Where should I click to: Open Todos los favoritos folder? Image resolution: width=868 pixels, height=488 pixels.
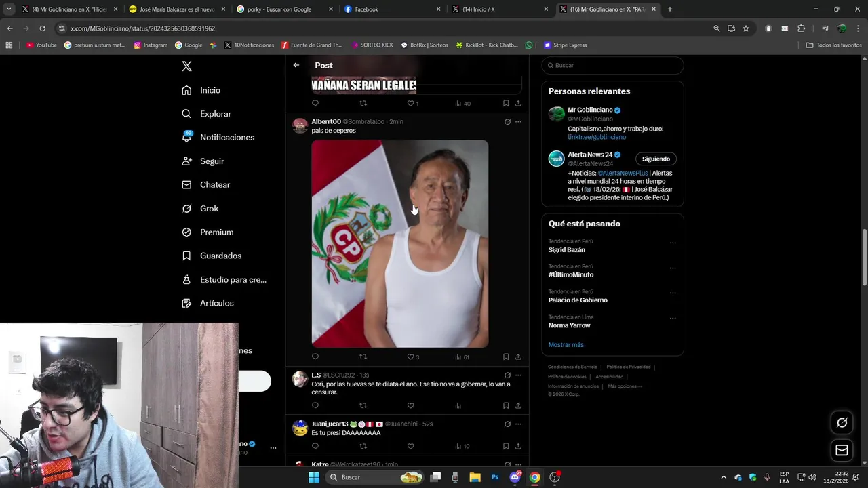pos(833,45)
